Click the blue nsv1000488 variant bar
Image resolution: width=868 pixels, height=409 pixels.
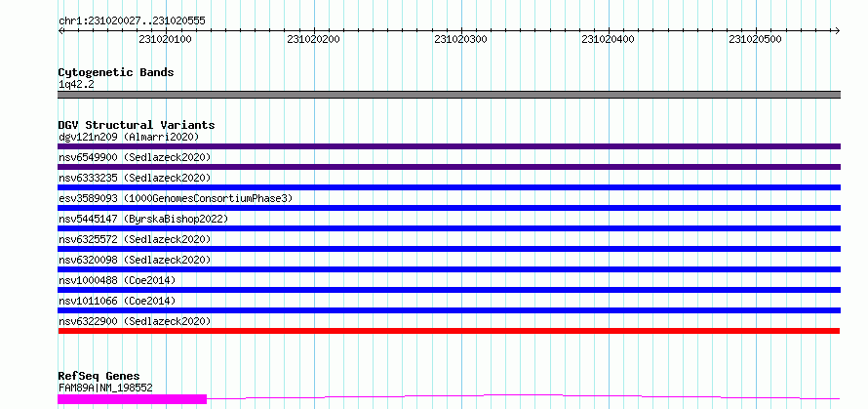449,290
